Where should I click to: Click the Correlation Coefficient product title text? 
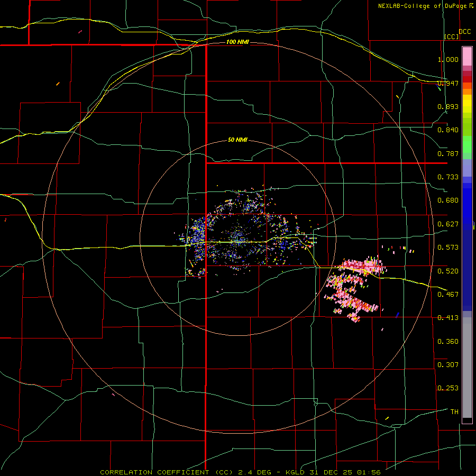[x=241, y=472]
